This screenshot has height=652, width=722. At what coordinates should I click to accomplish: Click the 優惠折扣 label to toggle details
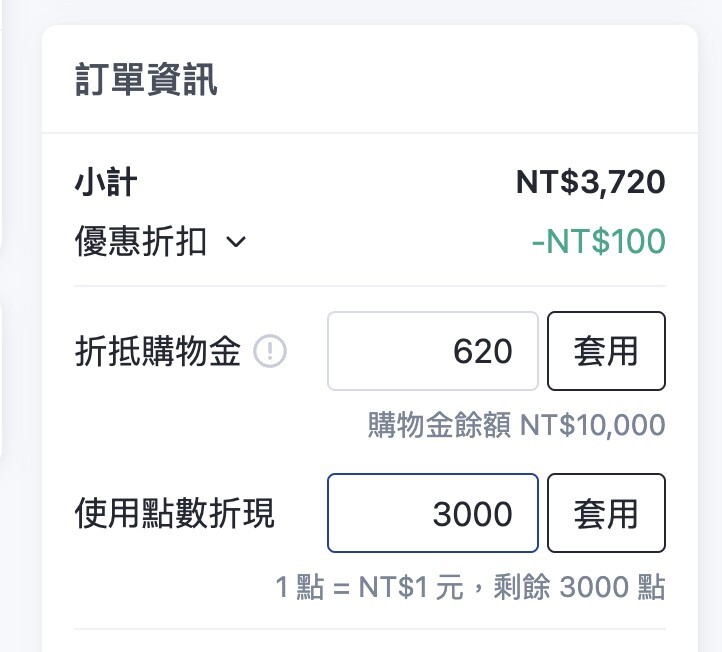(x=141, y=242)
